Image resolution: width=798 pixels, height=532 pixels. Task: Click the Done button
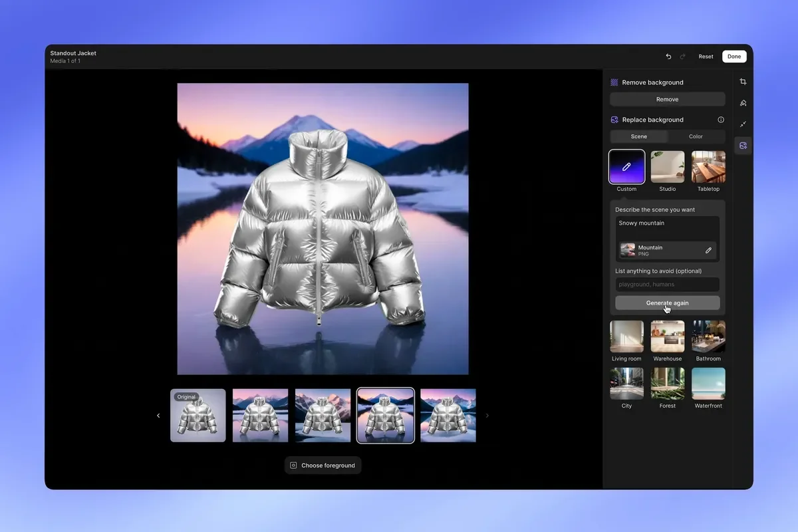(734, 57)
